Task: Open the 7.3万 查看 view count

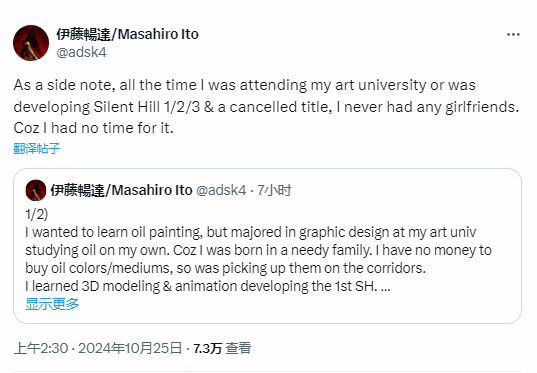Action: click(x=222, y=348)
